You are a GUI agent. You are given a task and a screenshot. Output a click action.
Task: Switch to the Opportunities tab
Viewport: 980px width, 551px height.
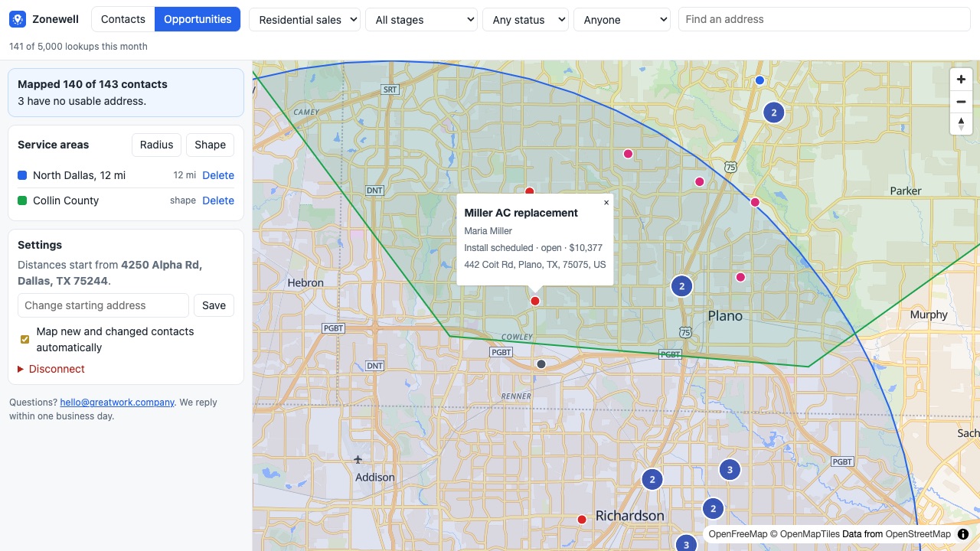198,19
